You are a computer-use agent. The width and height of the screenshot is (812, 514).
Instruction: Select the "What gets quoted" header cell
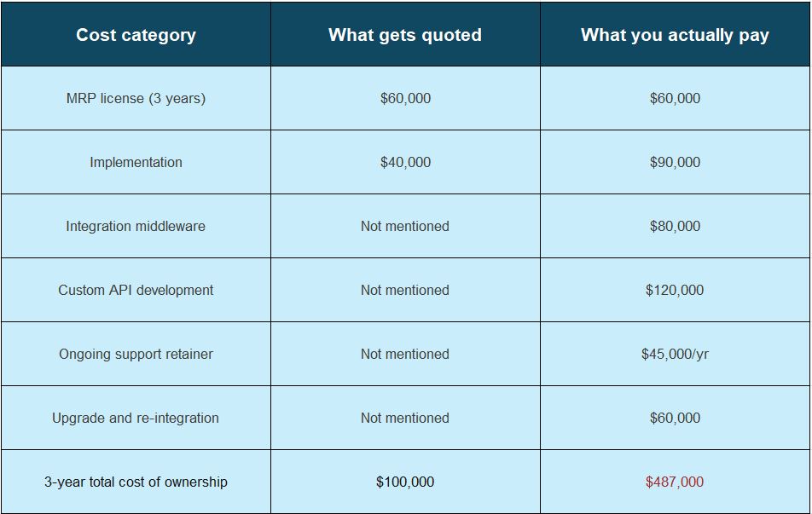click(x=405, y=35)
